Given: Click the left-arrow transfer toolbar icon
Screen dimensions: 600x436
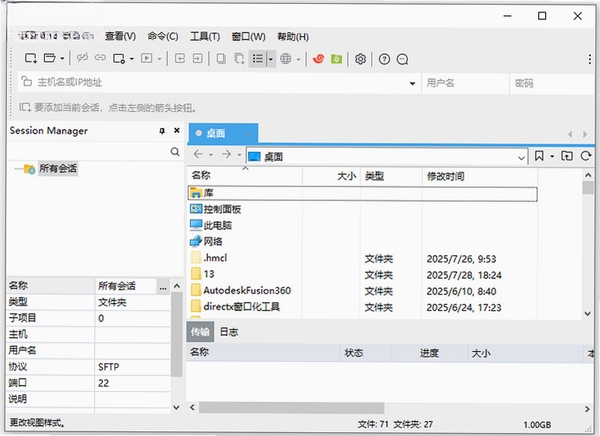Looking at the screenshot, I should (x=179, y=59).
